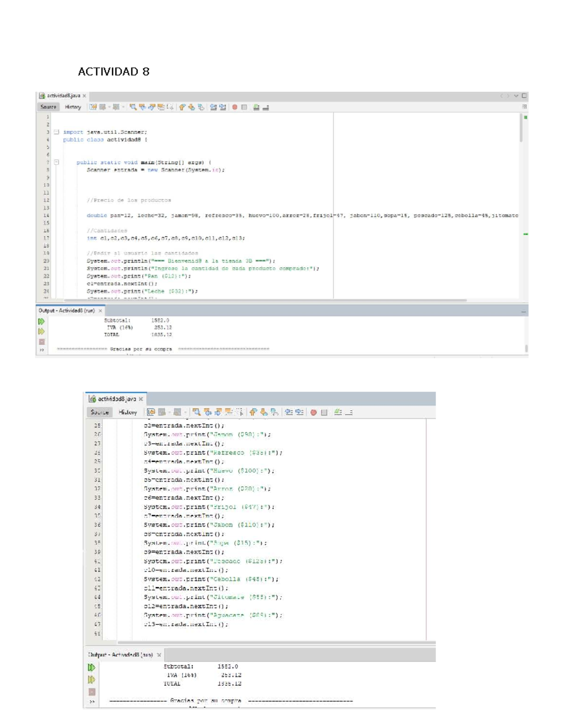Click Re-run green arrow in upper Output panel
The height and width of the screenshot is (728, 563).
click(41, 321)
